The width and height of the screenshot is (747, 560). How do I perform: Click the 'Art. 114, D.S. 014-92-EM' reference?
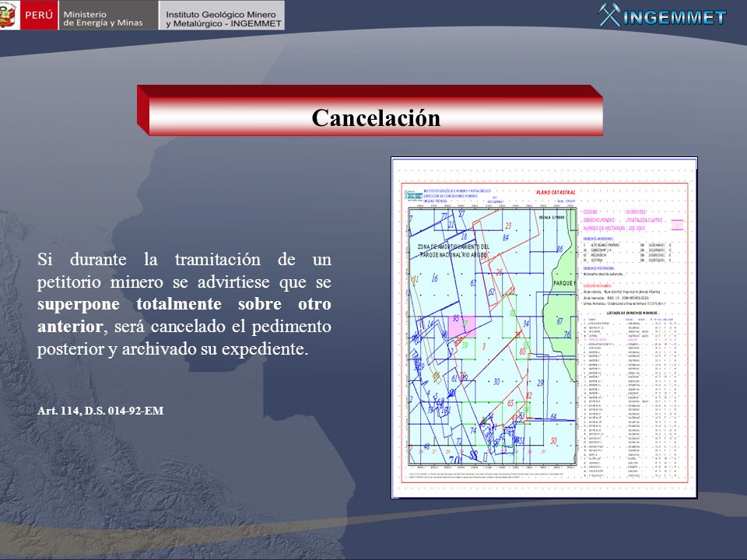100,411
